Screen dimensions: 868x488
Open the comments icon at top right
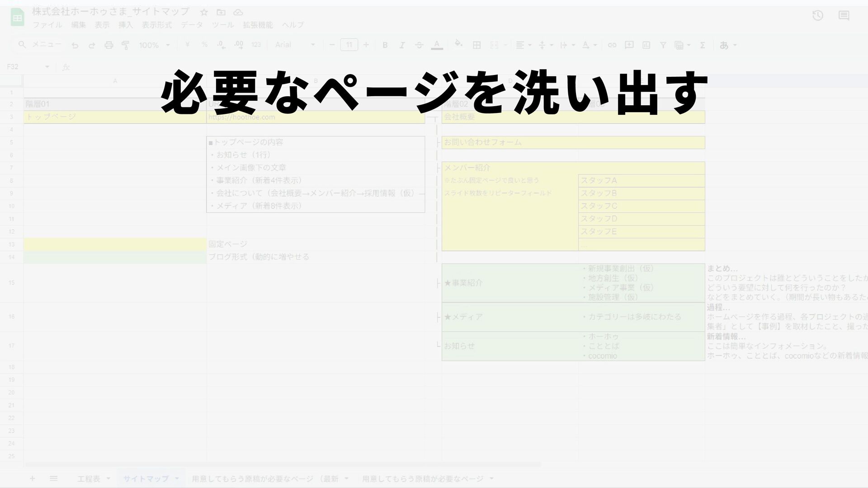coord(844,16)
